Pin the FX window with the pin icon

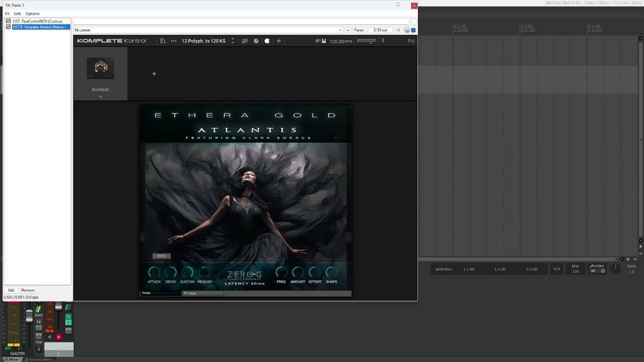[x=398, y=5]
